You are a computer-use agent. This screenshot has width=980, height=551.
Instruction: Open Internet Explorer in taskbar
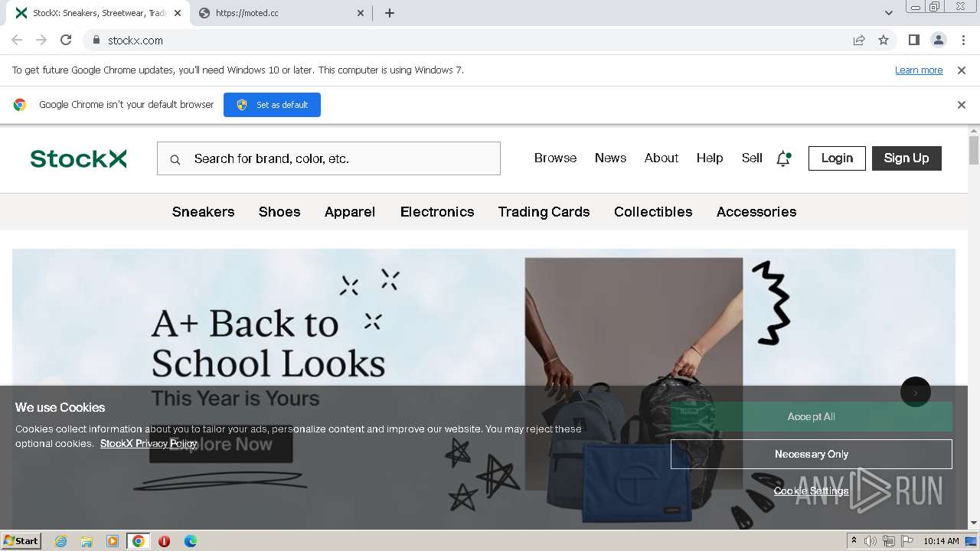(61, 541)
